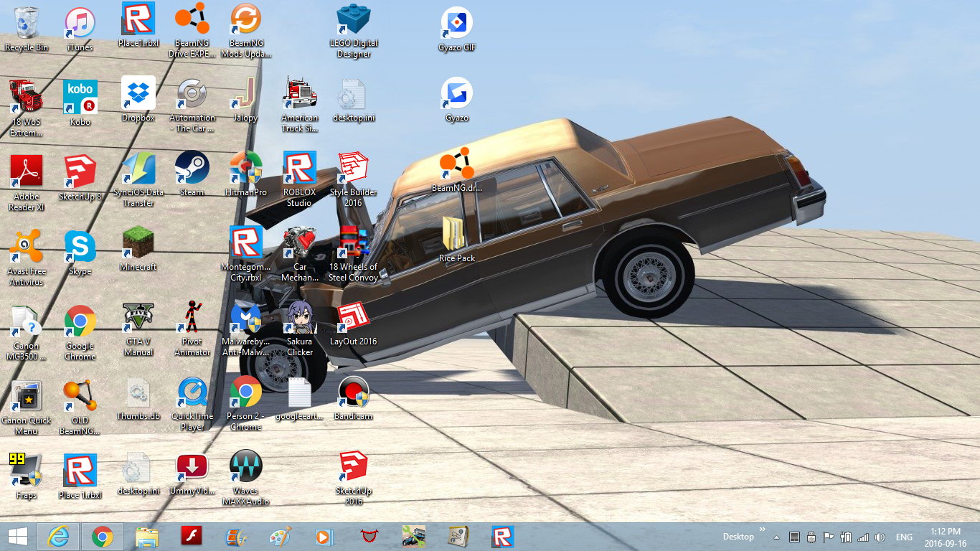Select the Automation - The Car... shortcut

(192, 105)
